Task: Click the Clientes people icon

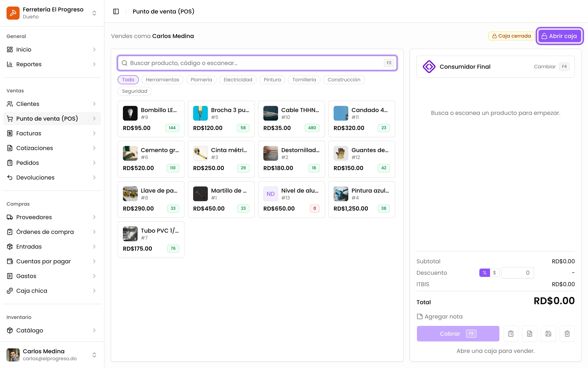Action: [x=10, y=104]
